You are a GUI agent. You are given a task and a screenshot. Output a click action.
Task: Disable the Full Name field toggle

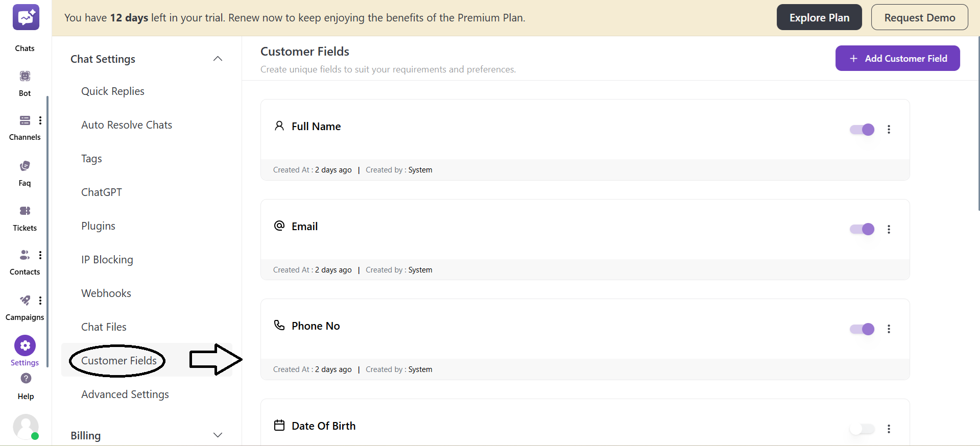click(861, 130)
